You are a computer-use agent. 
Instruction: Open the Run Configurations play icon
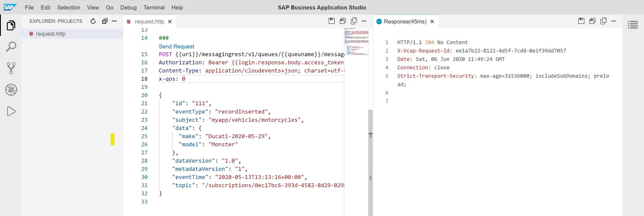pyautogui.click(x=11, y=111)
